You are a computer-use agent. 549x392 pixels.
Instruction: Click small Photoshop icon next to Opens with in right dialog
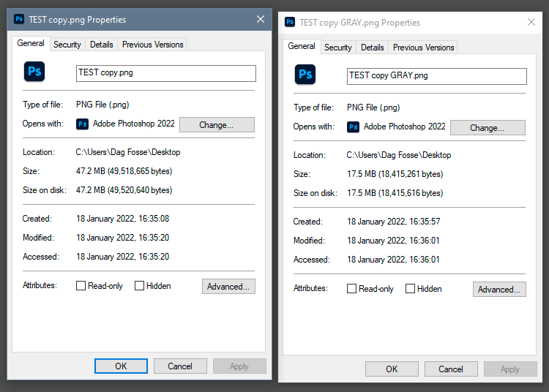[354, 127]
